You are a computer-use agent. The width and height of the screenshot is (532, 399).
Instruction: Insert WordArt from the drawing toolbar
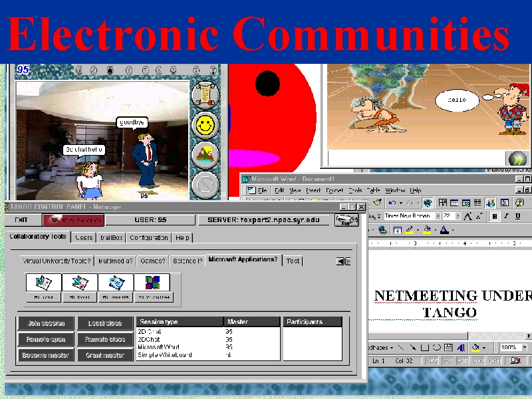coord(461,347)
